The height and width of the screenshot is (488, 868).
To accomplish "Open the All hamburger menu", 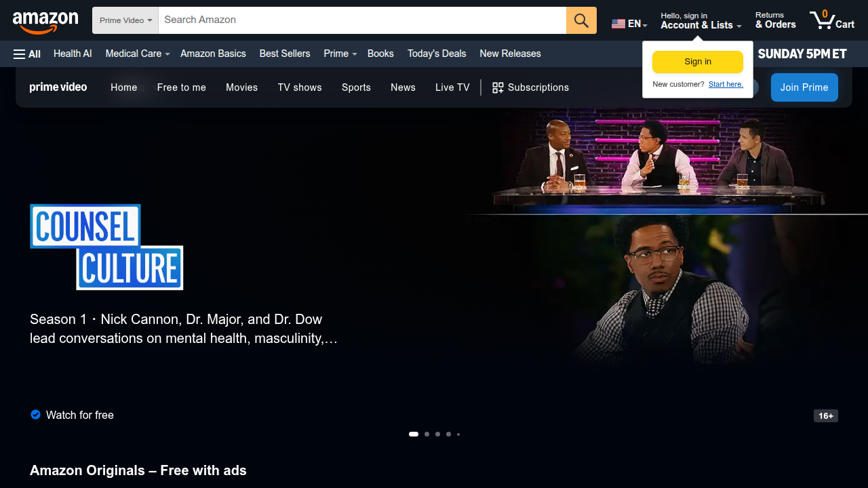I will 27,54.
